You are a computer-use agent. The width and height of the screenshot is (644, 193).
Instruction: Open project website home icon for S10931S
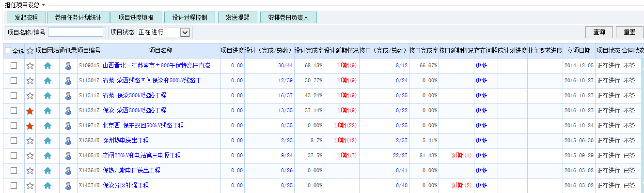click(47, 66)
